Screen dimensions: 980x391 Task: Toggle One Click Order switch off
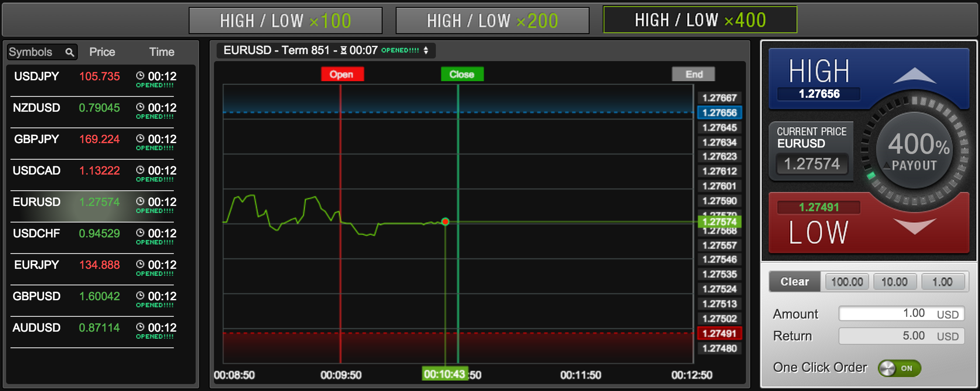pos(899,368)
